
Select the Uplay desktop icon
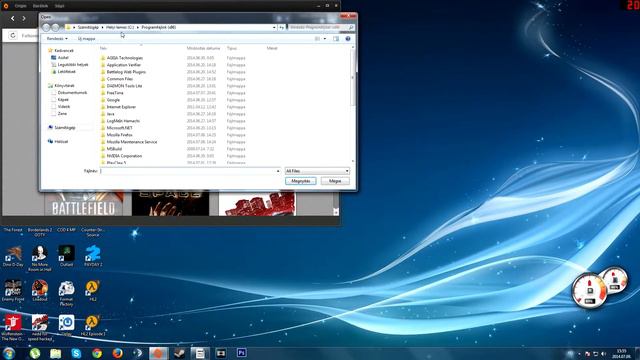(x=66, y=325)
